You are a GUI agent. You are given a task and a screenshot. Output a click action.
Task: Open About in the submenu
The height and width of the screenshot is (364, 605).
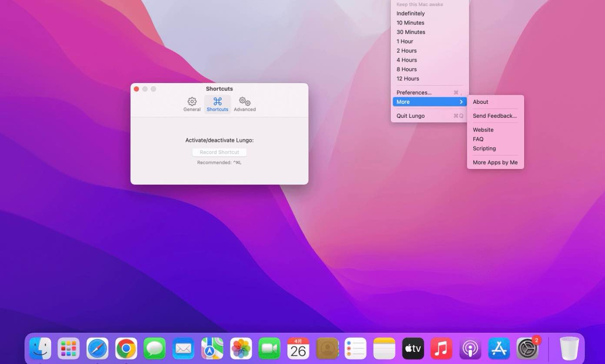480,102
